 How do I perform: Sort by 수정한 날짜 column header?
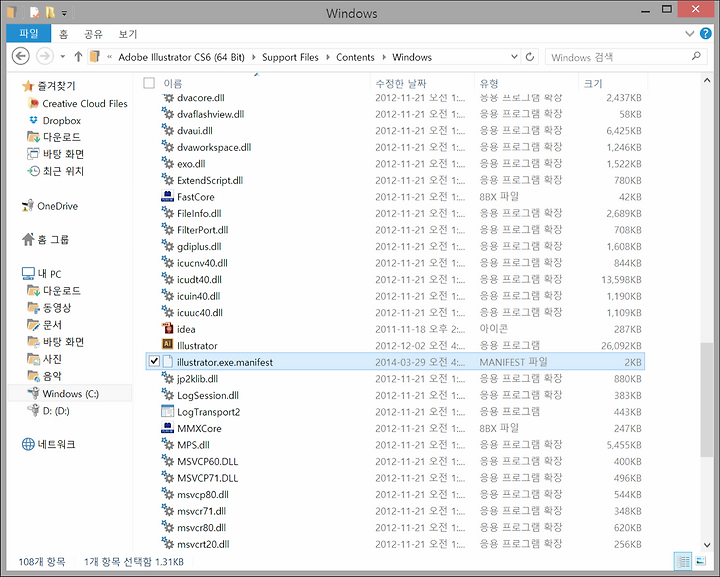tap(401, 84)
